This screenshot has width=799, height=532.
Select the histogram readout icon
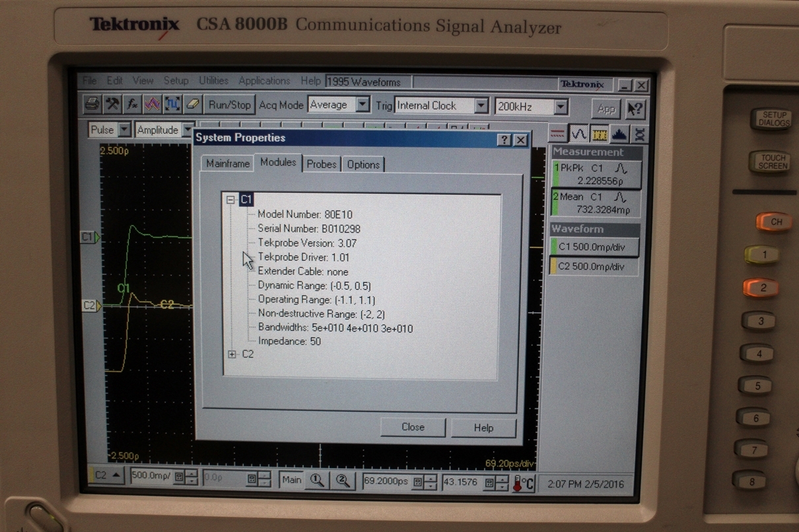(619, 134)
